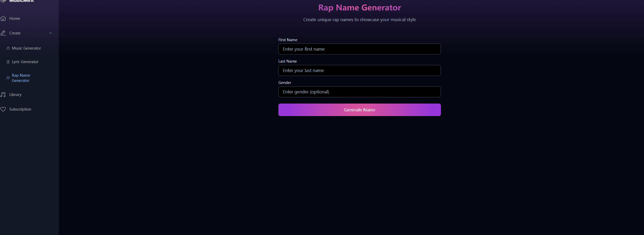Open the Library page from sidebar text
The image size is (644, 235).
[x=15, y=95]
